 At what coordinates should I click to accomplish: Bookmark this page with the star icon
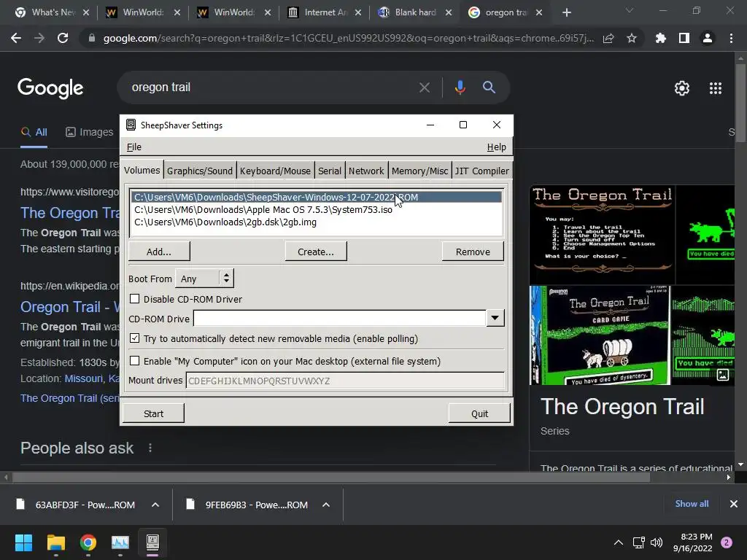click(x=632, y=38)
